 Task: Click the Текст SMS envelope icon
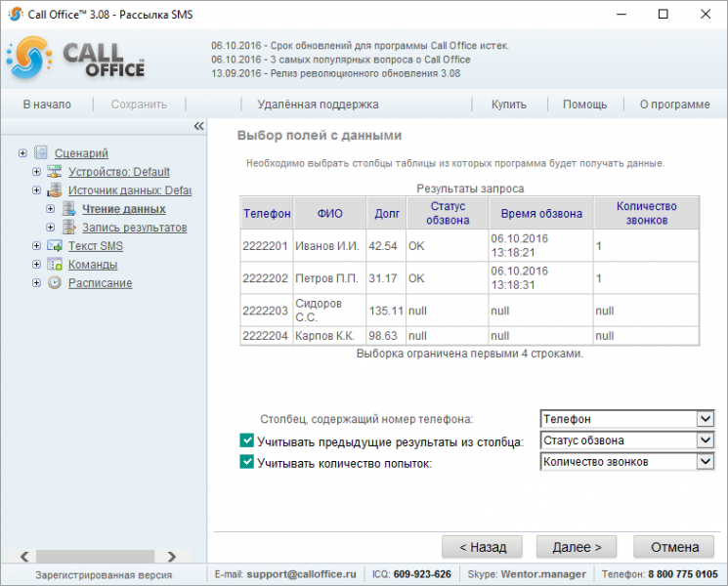55,246
